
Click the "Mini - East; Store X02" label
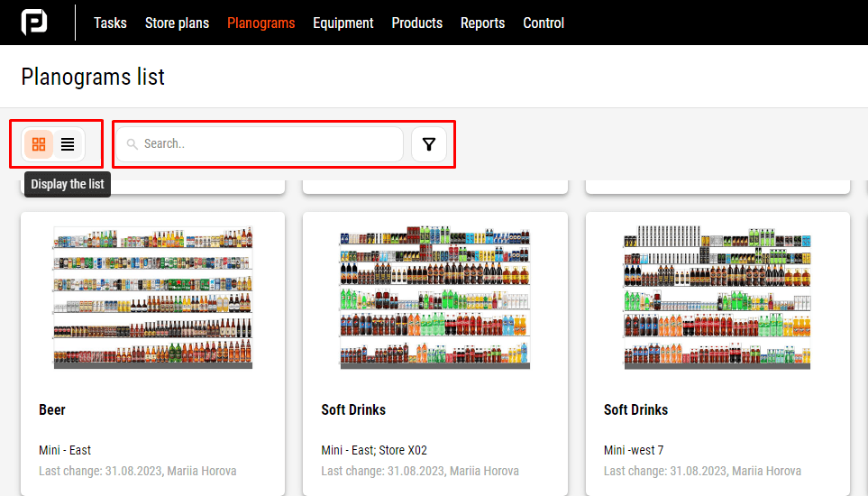pos(374,450)
